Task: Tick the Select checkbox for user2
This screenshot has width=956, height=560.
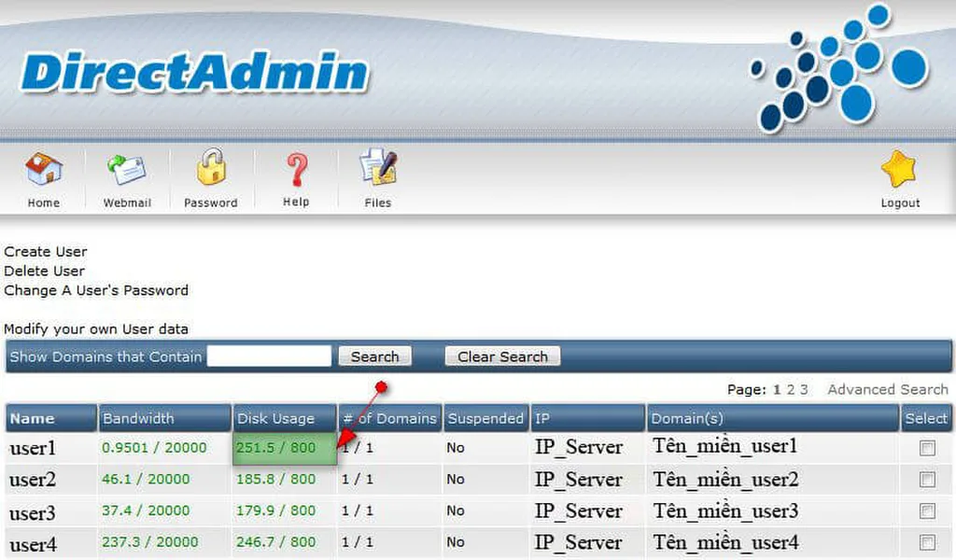Action: click(x=927, y=480)
